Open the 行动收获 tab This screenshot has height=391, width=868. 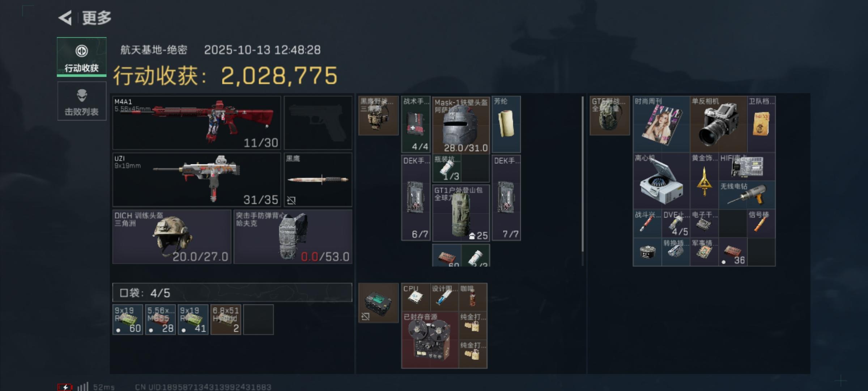pyautogui.click(x=82, y=57)
